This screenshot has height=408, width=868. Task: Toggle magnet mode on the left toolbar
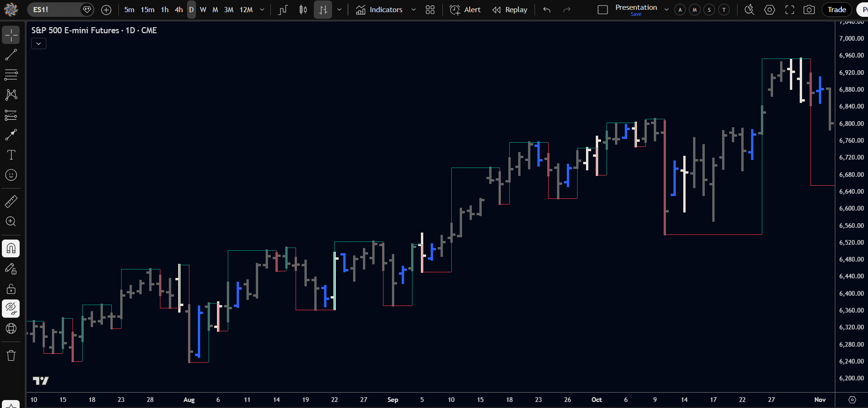11,248
